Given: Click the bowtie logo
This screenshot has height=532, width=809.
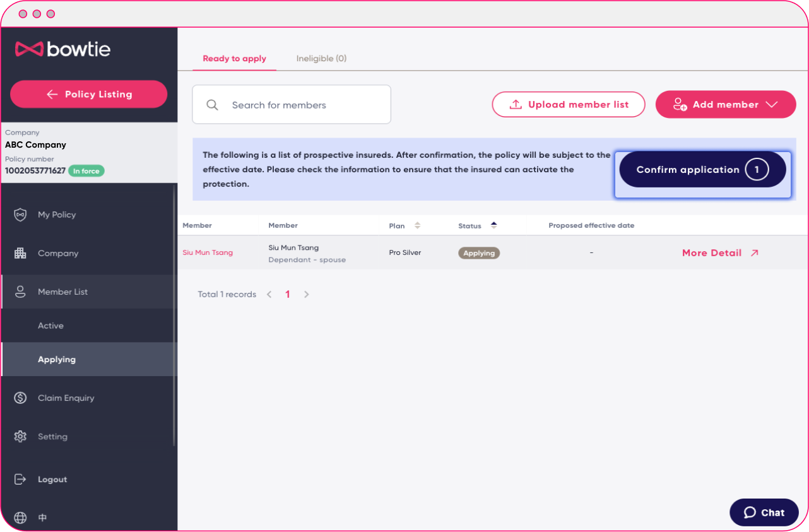Looking at the screenshot, I should click(62, 49).
